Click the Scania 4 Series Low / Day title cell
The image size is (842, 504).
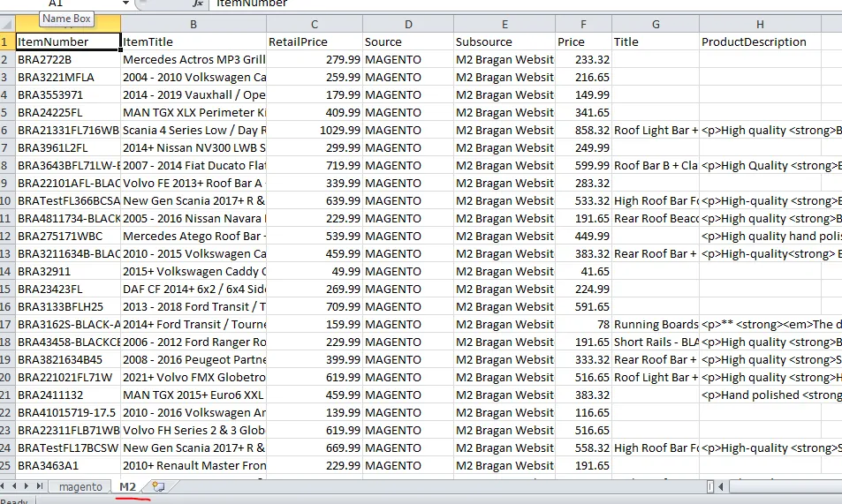click(x=193, y=130)
